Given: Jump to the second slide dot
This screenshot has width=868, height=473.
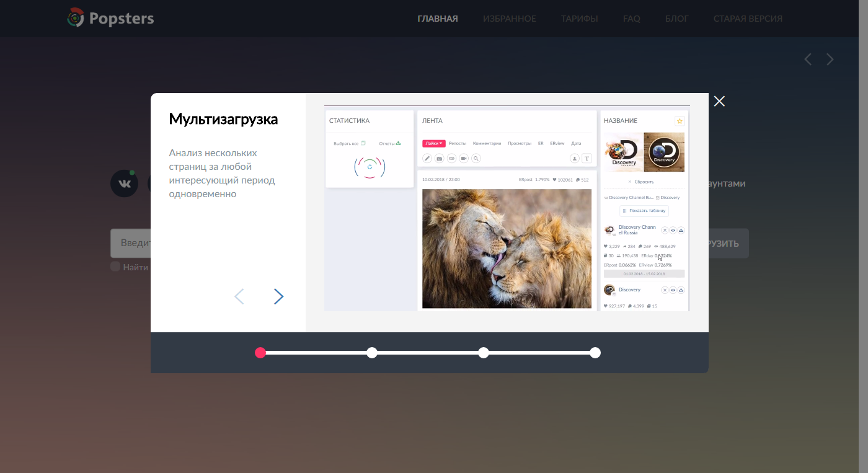Looking at the screenshot, I should click(x=372, y=353).
